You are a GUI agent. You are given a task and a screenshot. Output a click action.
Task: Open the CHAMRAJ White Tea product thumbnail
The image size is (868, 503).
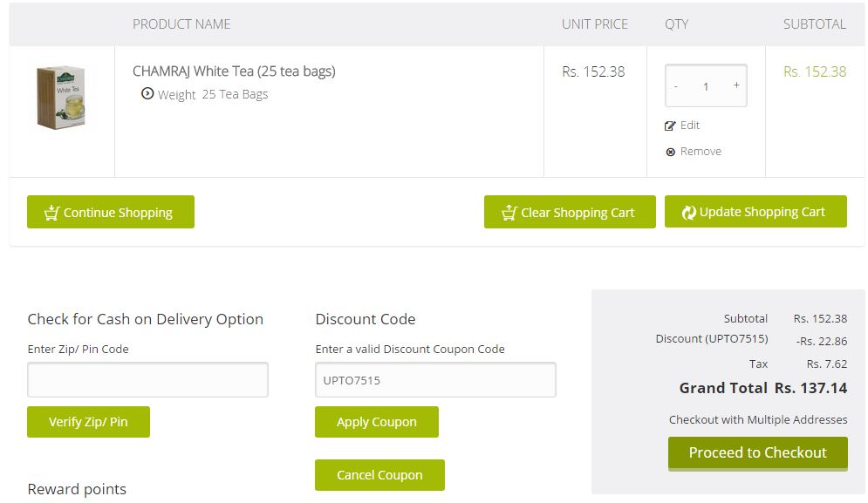pos(61,98)
